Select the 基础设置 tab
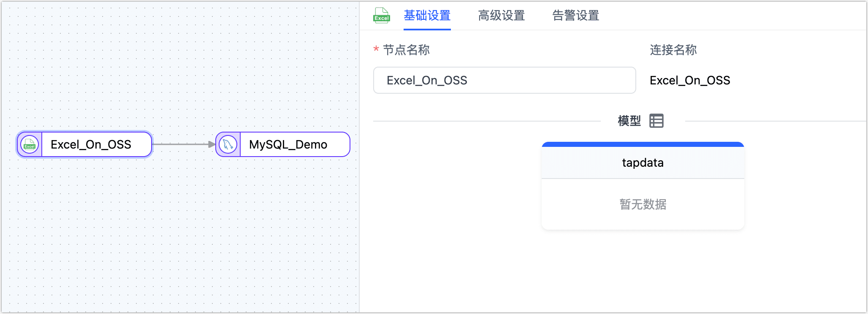The height and width of the screenshot is (314, 868). click(427, 16)
